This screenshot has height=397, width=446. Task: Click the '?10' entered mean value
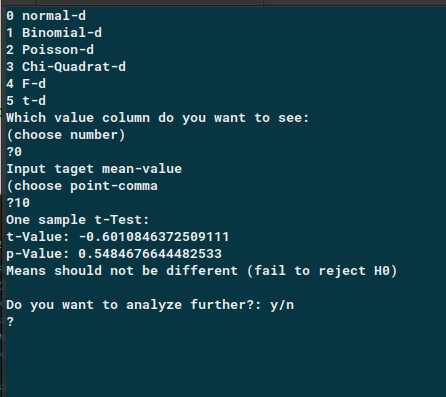coord(18,203)
